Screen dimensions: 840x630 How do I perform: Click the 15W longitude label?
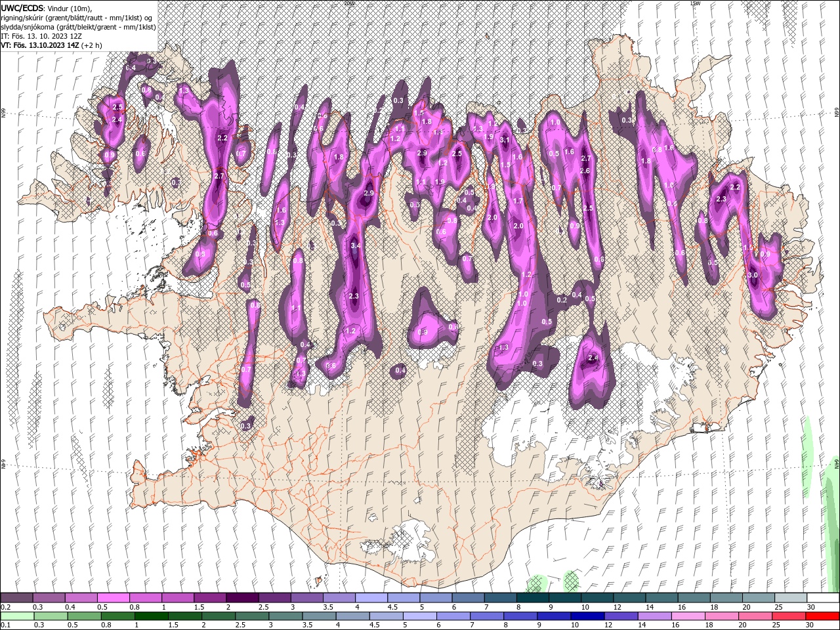[x=694, y=3]
